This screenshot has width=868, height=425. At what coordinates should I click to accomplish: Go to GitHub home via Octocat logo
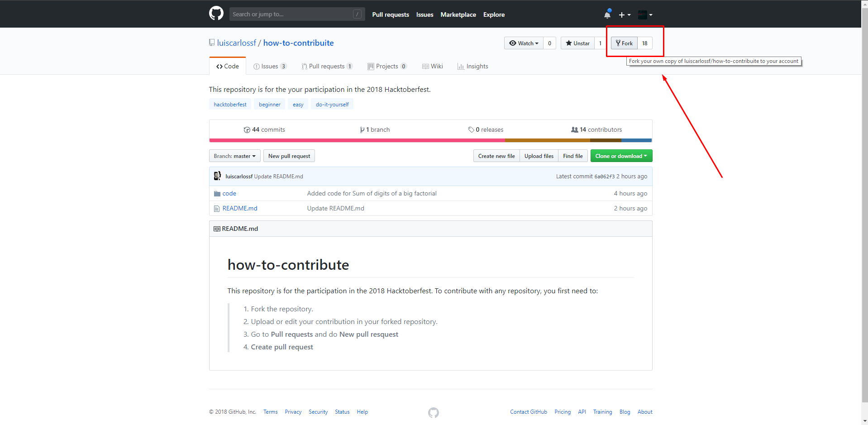(216, 14)
